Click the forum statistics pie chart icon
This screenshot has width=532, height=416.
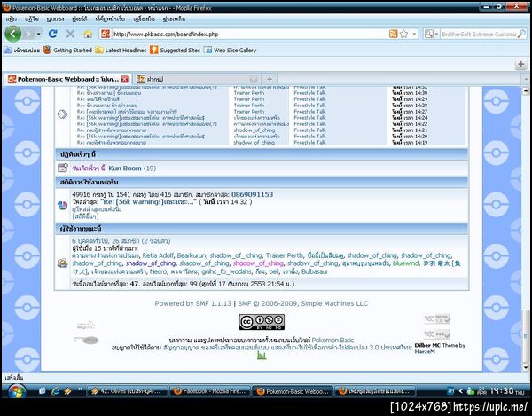[62, 205]
